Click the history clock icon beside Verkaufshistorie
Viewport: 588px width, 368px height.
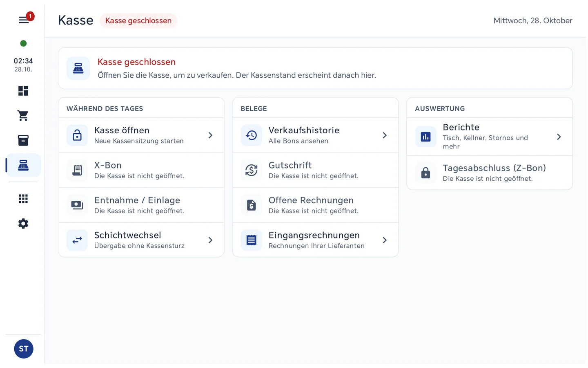coord(252,135)
